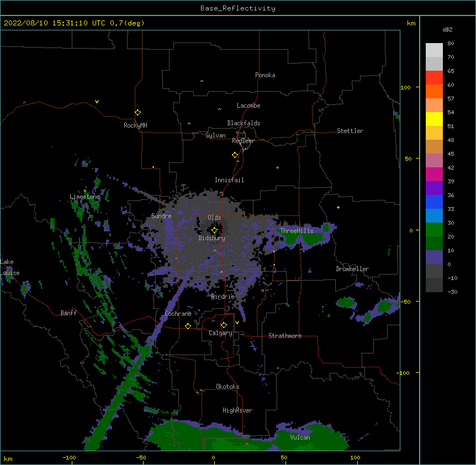Click the km unit label at top right
The height and width of the screenshot is (465, 476).
[411, 23]
